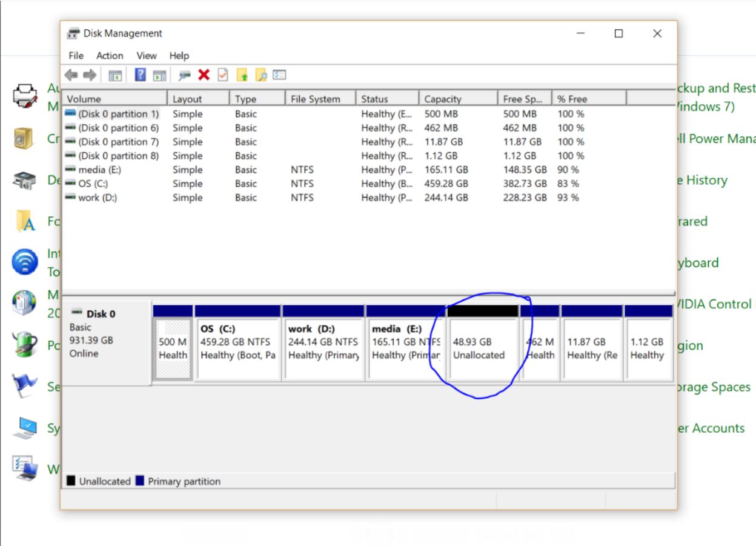756x546 pixels.
Task: Select the work (D:) partition block
Action: tap(323, 343)
